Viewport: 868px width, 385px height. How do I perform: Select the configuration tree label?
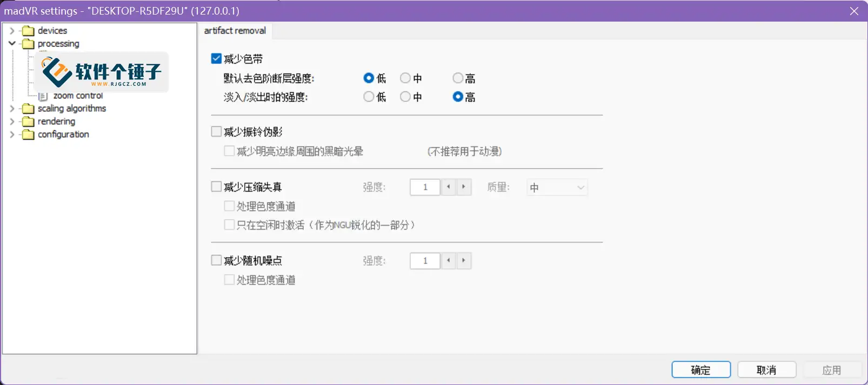click(x=63, y=134)
